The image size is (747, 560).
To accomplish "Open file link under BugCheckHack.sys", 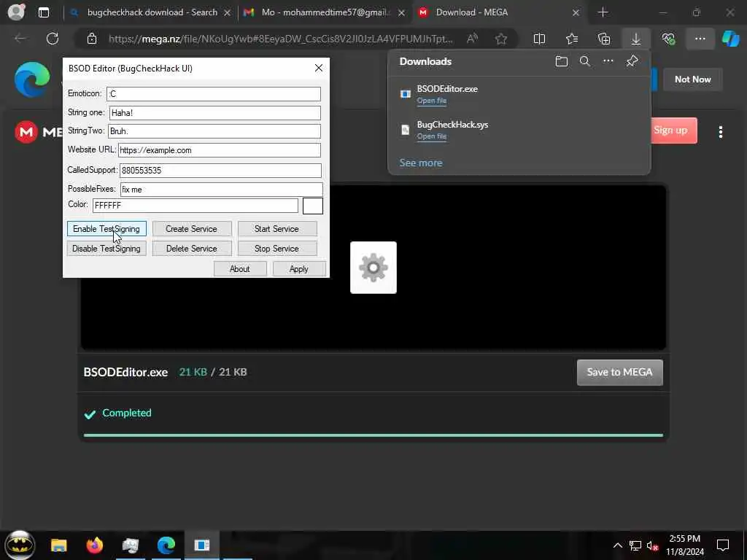I will (x=432, y=136).
